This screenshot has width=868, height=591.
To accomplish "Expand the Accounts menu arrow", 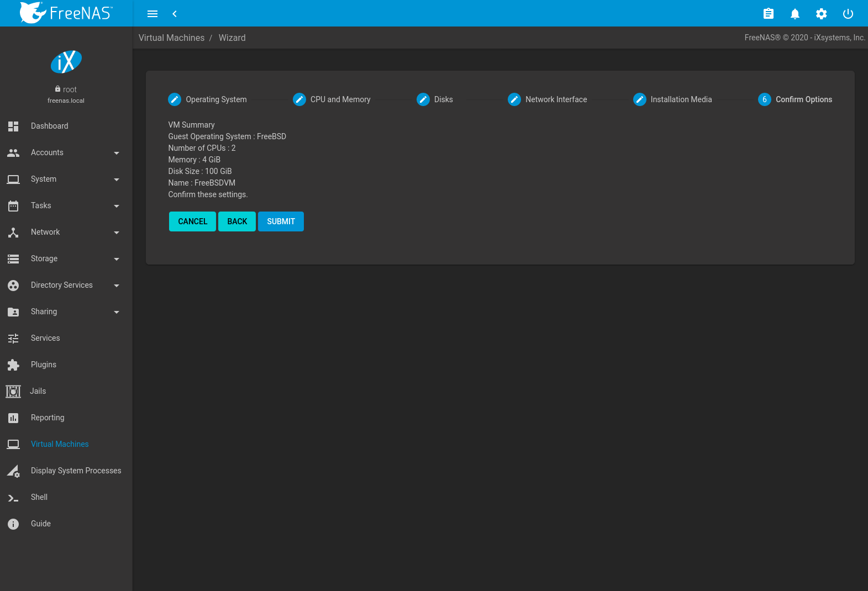I will coord(117,153).
